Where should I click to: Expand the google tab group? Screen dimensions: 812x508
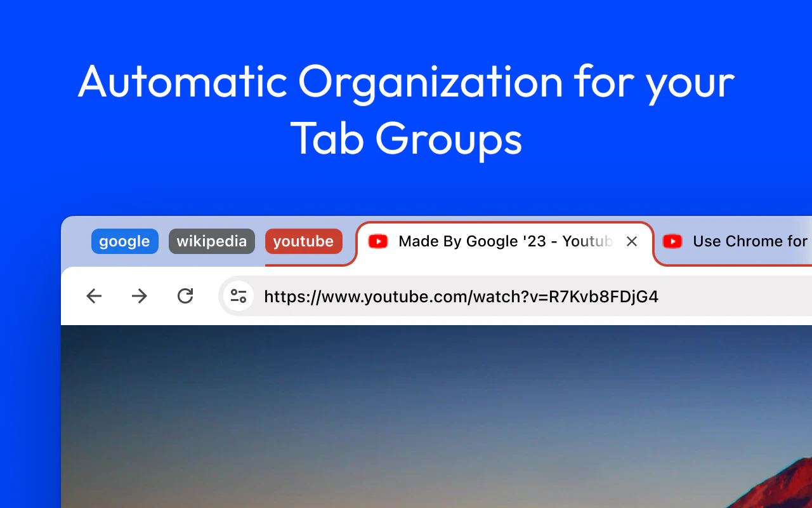(x=125, y=241)
